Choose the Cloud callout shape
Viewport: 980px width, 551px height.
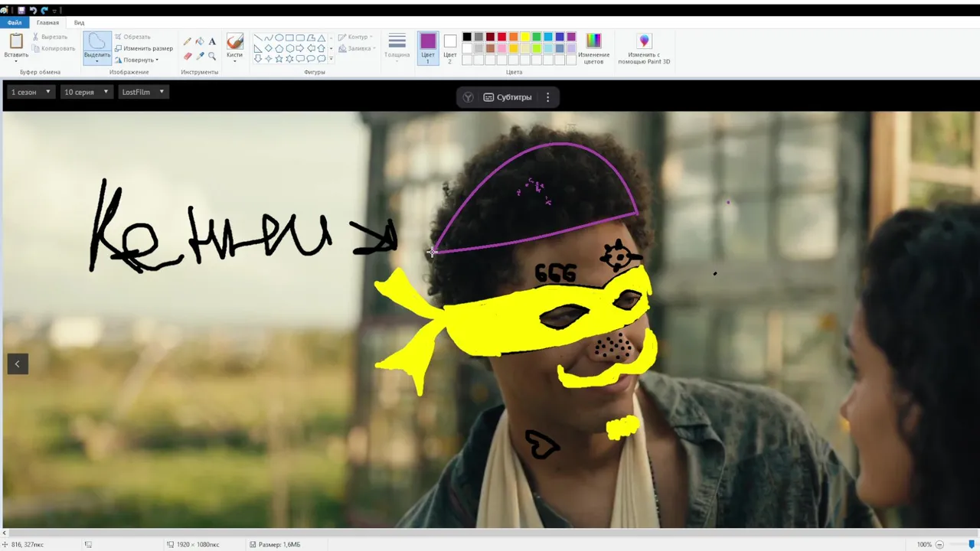(x=322, y=59)
